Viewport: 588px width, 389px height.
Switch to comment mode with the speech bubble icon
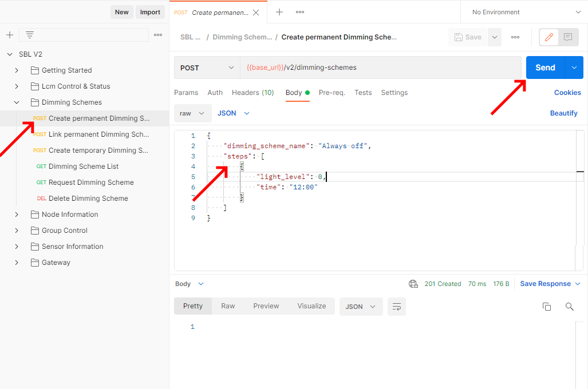coord(567,37)
